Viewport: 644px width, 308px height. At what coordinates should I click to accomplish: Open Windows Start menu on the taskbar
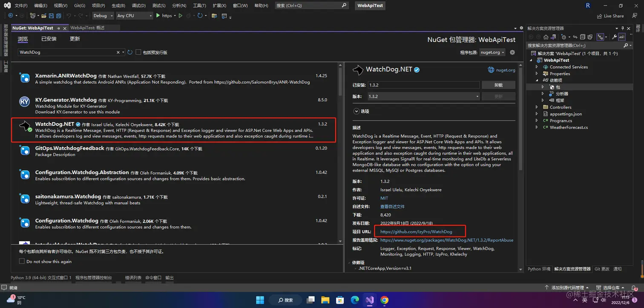click(x=260, y=300)
